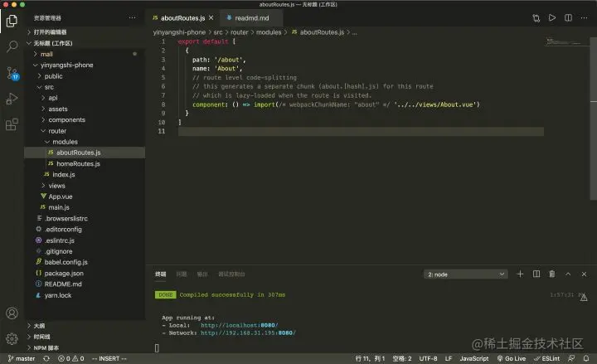597x364 pixels.
Task: Kill terminal with trash icon
Action: pyautogui.click(x=551, y=274)
